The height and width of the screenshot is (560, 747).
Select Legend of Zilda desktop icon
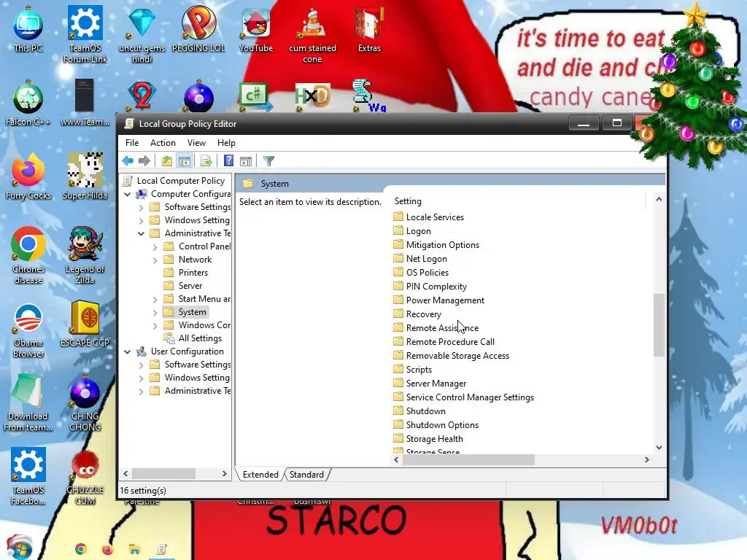point(85,256)
